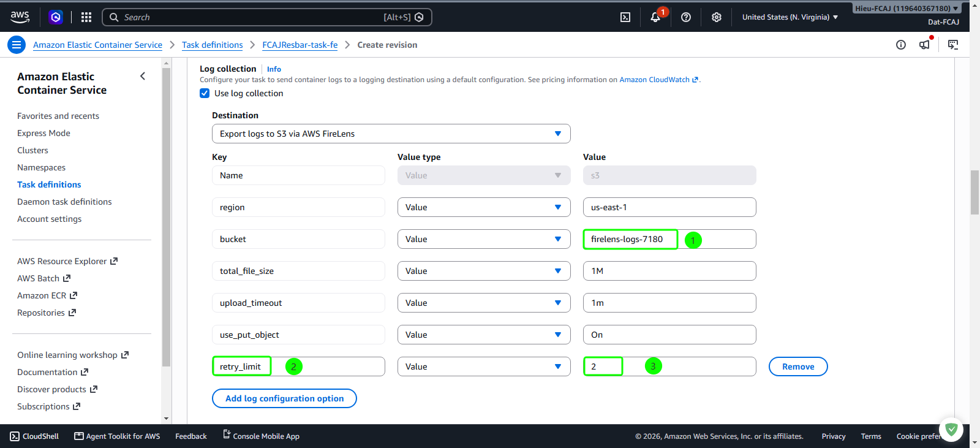Screen dimensions: 980x448
Task: Open Console Mobile App in footer
Action: tap(261, 436)
